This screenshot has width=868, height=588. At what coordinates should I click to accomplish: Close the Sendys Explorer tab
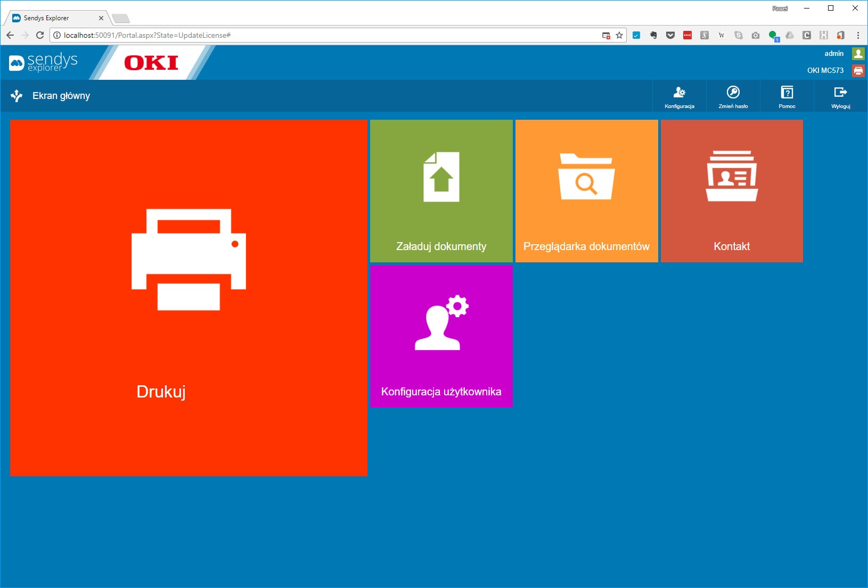coord(101,18)
